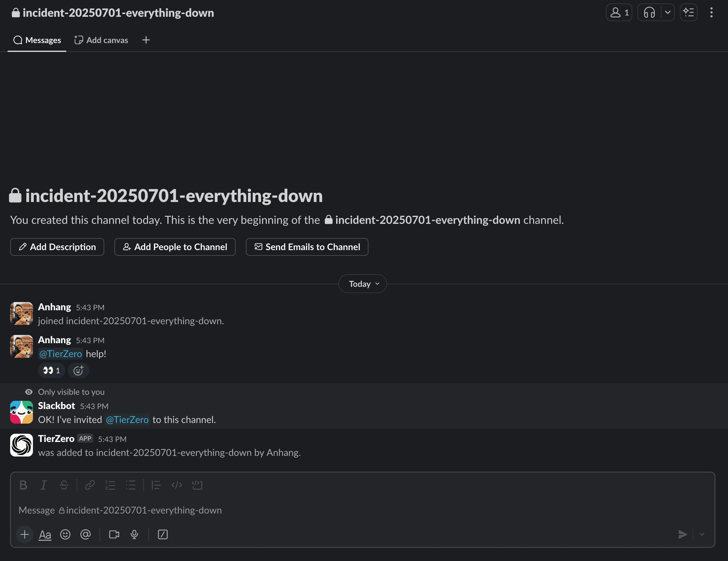Open the Slackbot avatar
Screen dimensions: 728x561
click(x=22, y=413)
